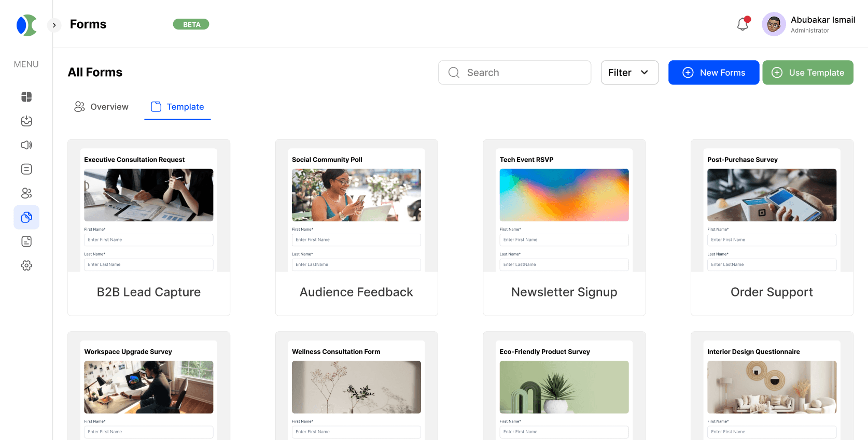This screenshot has width=868, height=440.
Task: Open the Post-Purchase Survey template image
Action: [772, 195]
